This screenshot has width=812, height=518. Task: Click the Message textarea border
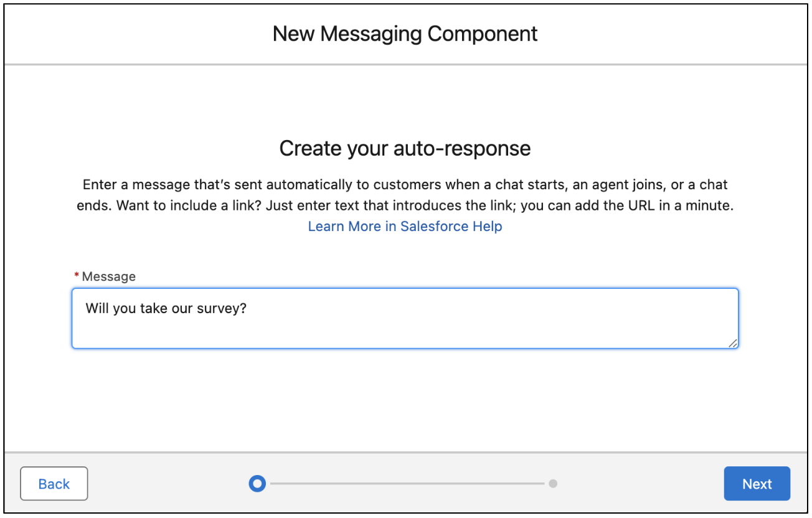[x=405, y=288]
